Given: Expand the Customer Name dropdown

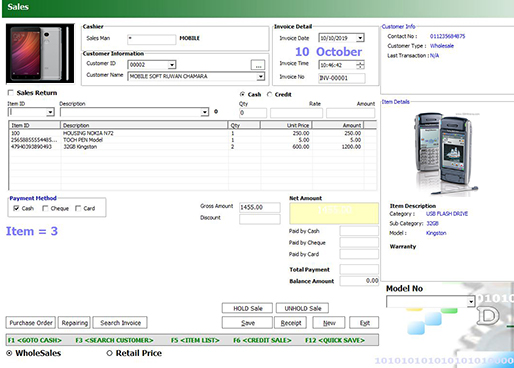Looking at the screenshot, I should click(260, 76).
